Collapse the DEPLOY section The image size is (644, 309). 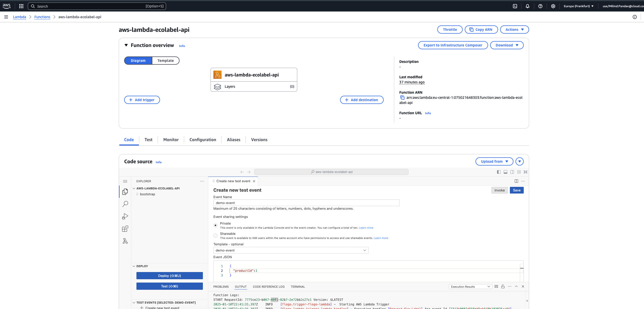point(134,266)
